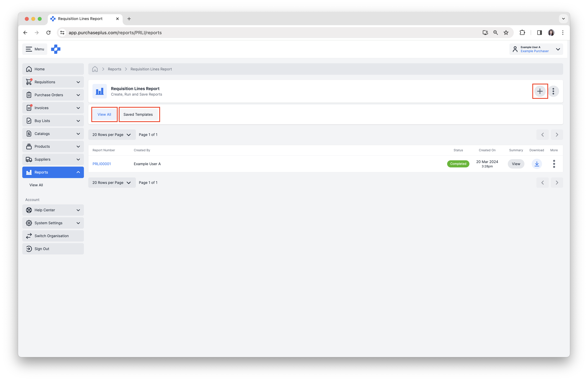Image resolution: width=588 pixels, height=381 pixels.
Task: Open More options for the PRLI00001 row
Action: (554, 164)
